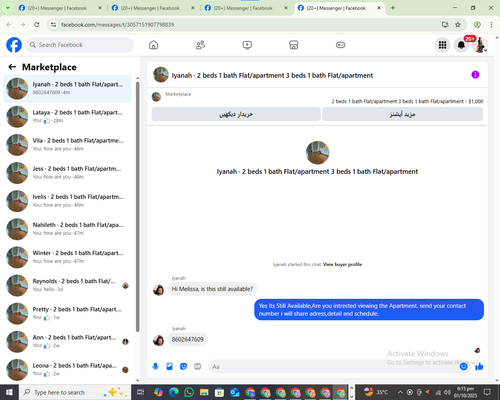Open the Nahilleth conversation
The width and height of the screenshot is (500, 400).
pos(67,229)
